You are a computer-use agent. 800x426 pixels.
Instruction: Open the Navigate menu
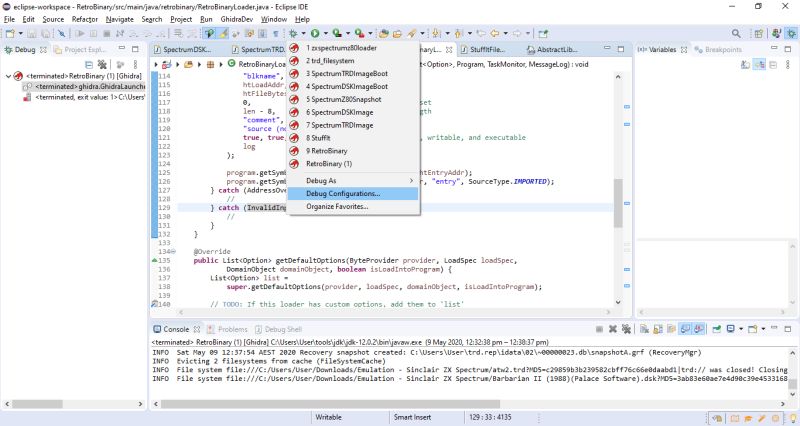(119, 19)
